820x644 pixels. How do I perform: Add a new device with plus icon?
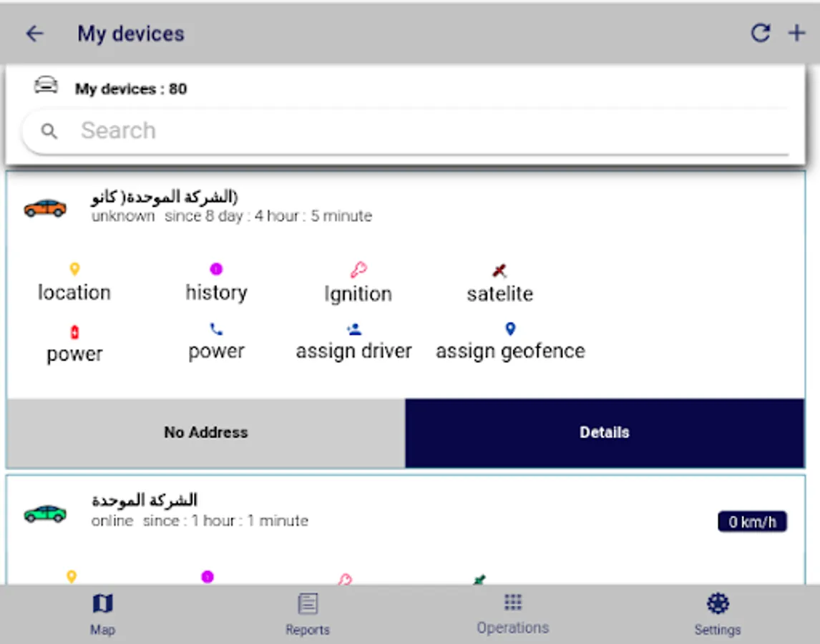coord(796,33)
